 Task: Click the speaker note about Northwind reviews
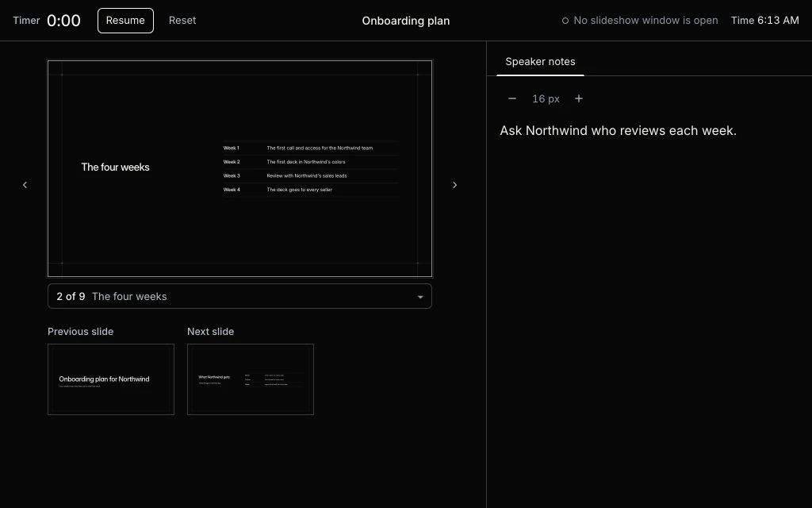point(618,131)
